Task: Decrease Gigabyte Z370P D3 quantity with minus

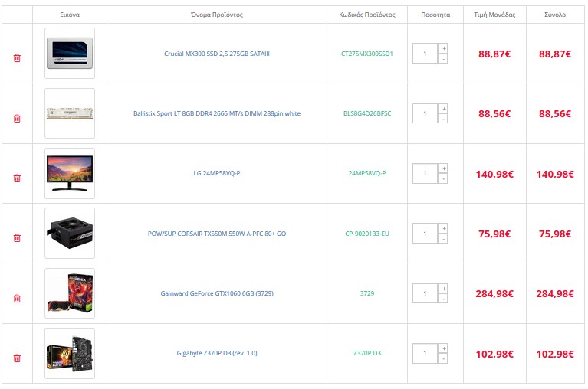Action: coord(443,358)
